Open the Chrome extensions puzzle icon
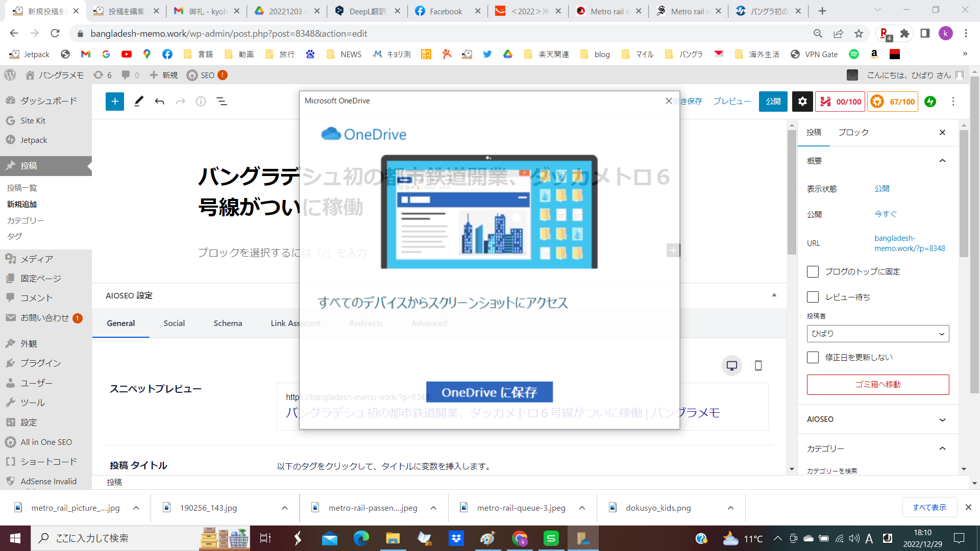The height and width of the screenshot is (551, 980). [x=904, y=34]
